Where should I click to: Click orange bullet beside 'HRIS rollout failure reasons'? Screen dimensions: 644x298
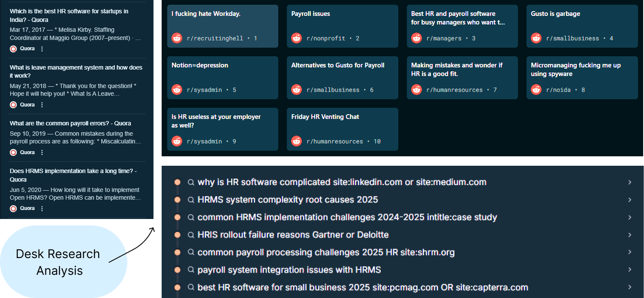click(178, 235)
